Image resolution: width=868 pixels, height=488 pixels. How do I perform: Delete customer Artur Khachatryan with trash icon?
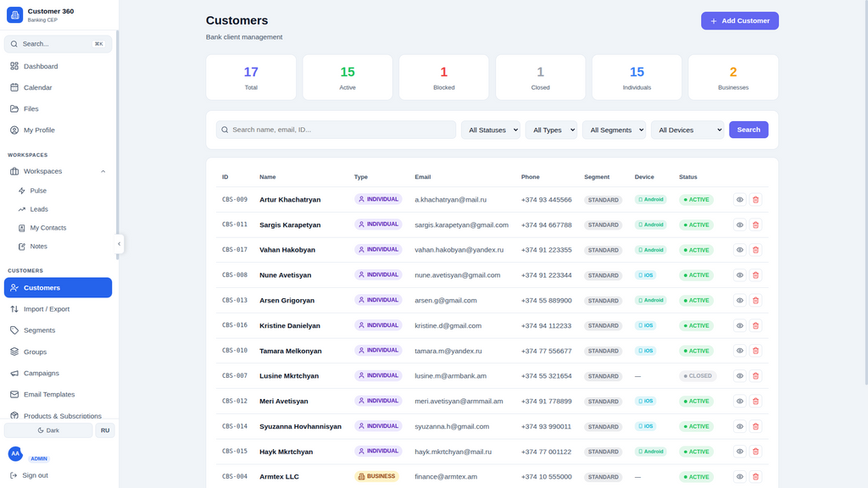(755, 200)
